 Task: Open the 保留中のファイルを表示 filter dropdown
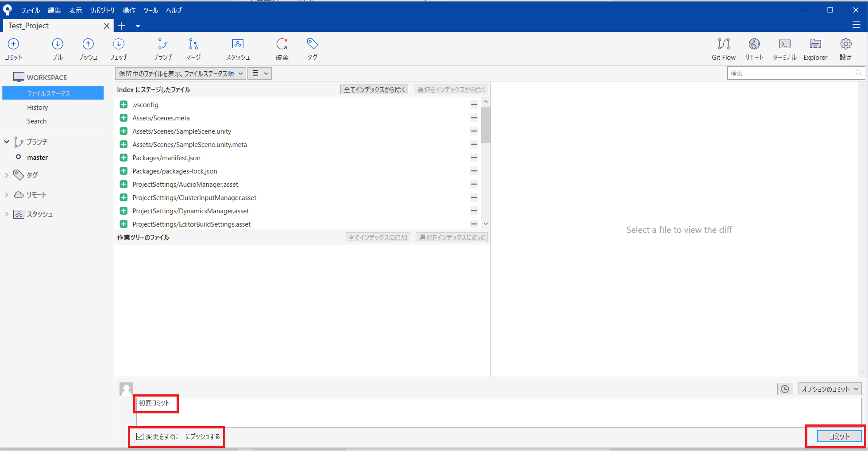[181, 73]
